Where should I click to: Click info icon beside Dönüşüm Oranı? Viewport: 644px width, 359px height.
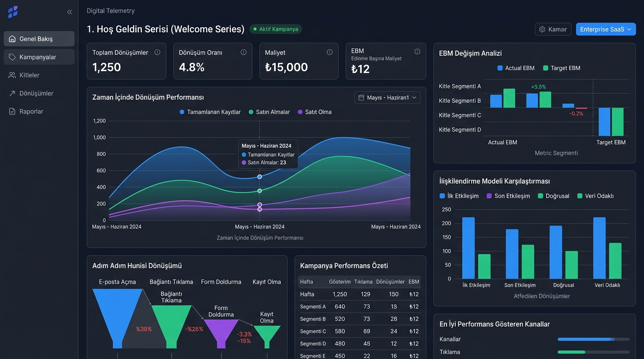point(243,52)
